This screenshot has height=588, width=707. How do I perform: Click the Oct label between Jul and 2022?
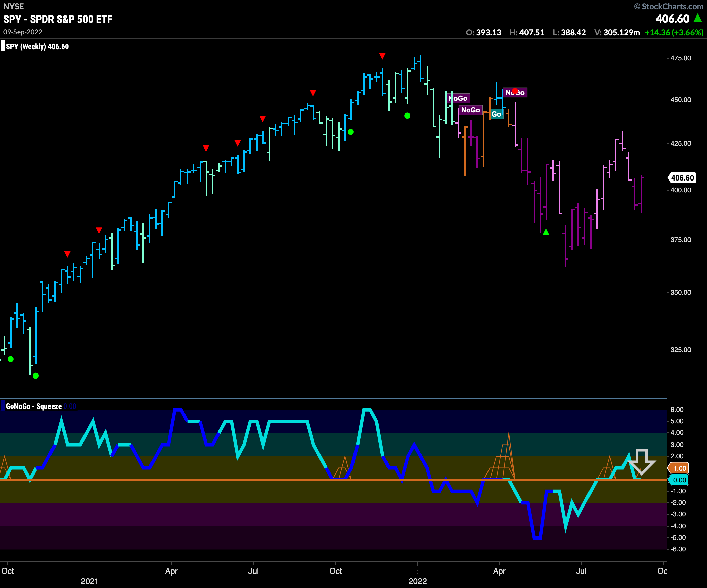coord(335,571)
